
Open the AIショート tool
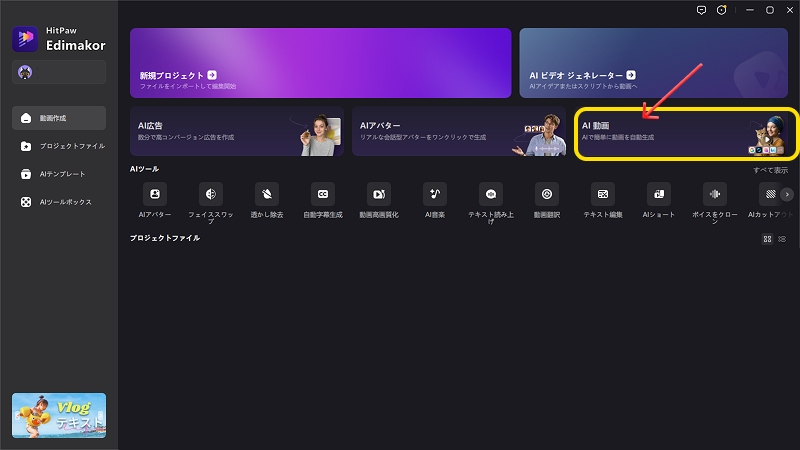[659, 194]
